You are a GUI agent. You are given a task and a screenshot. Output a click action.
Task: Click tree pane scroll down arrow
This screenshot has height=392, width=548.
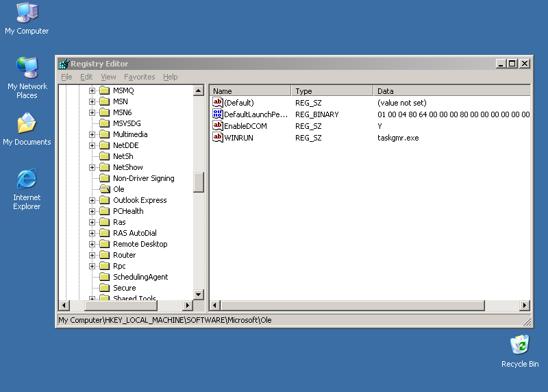tap(199, 295)
